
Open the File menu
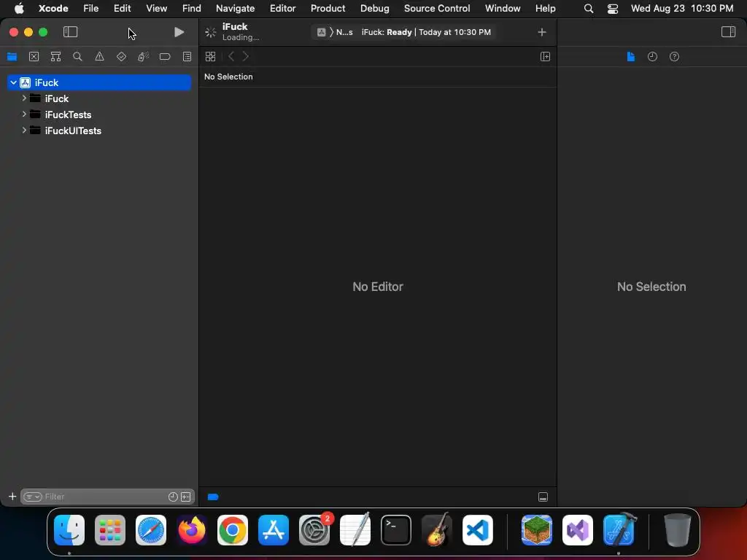click(x=90, y=8)
